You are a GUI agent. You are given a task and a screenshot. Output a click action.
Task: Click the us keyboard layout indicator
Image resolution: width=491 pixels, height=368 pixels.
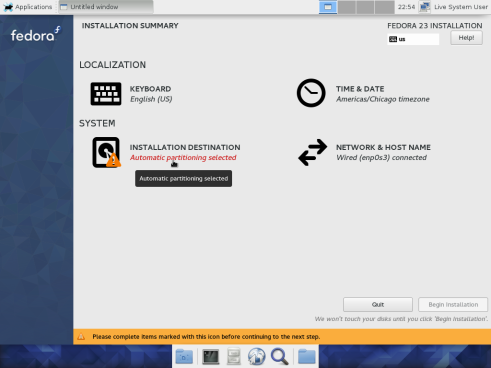413,39
